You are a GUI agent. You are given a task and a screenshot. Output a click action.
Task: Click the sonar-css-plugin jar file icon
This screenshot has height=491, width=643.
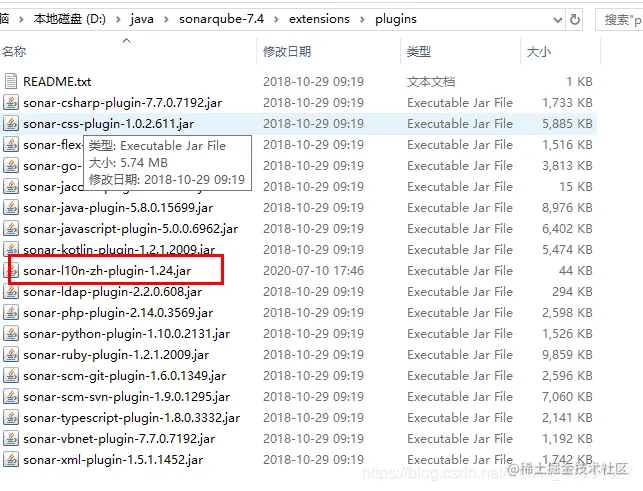[x=11, y=123]
